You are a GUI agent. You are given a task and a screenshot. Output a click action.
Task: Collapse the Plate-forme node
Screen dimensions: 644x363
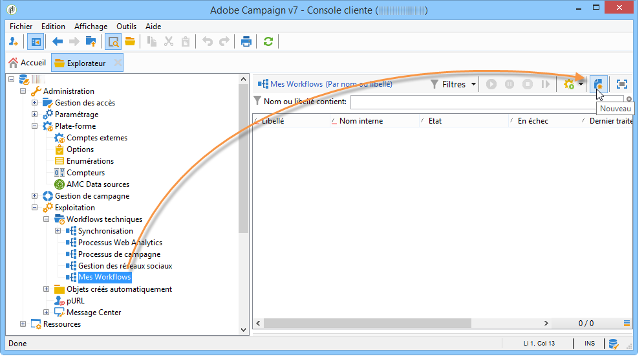coord(34,126)
